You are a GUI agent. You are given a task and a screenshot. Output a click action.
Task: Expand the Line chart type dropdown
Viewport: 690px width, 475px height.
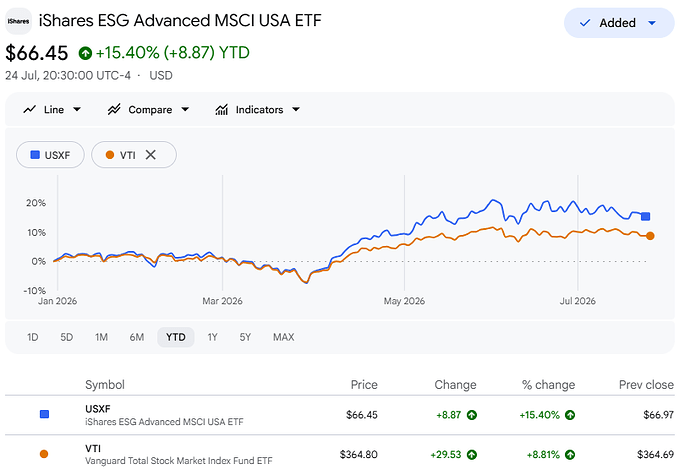[x=77, y=110]
